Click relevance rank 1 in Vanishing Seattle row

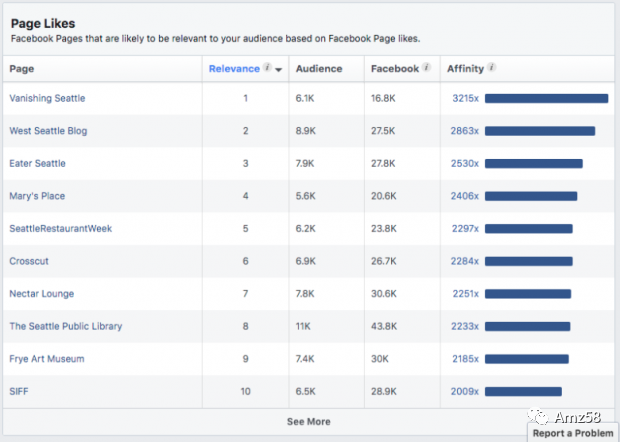[x=246, y=98]
